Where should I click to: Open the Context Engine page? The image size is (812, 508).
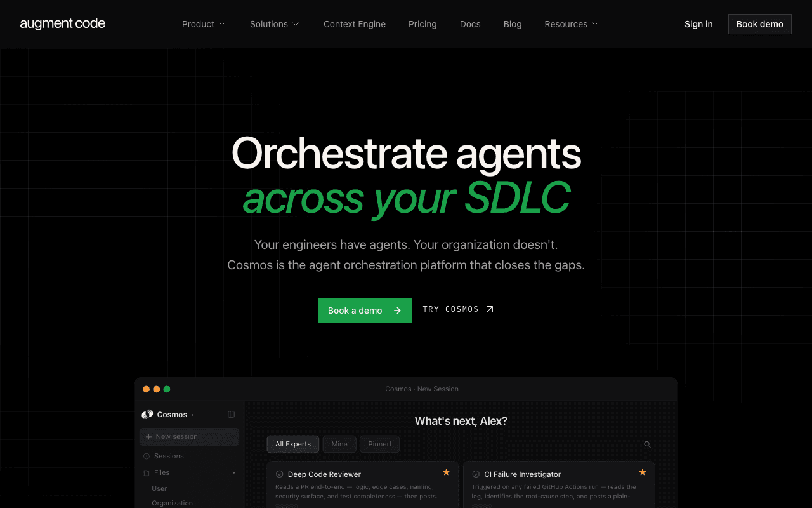coord(355,24)
